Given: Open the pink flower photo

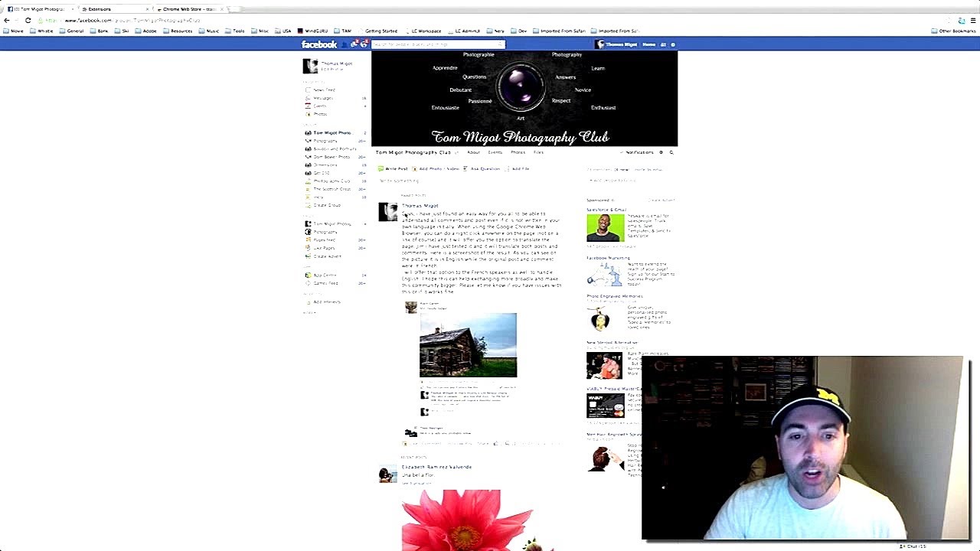Looking at the screenshot, I should (467, 520).
